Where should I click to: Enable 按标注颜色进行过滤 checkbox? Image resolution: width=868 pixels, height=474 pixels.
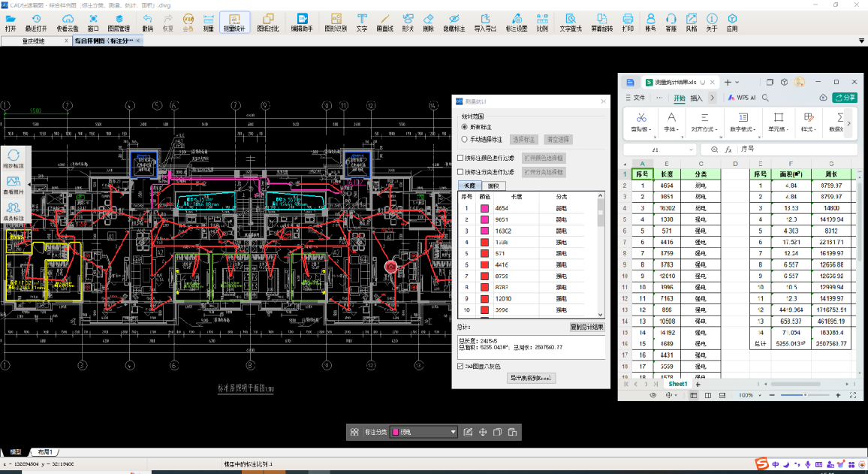tap(460, 158)
